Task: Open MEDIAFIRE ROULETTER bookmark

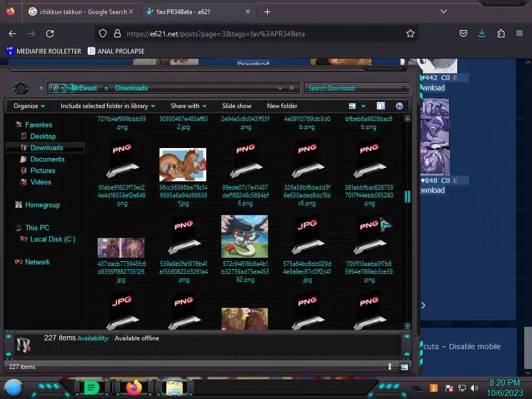Action: (44, 51)
